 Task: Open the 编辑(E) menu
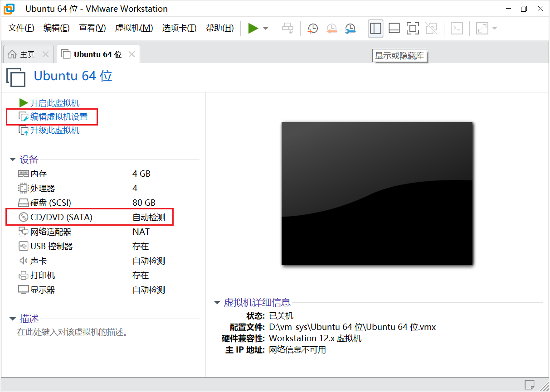click(56, 28)
